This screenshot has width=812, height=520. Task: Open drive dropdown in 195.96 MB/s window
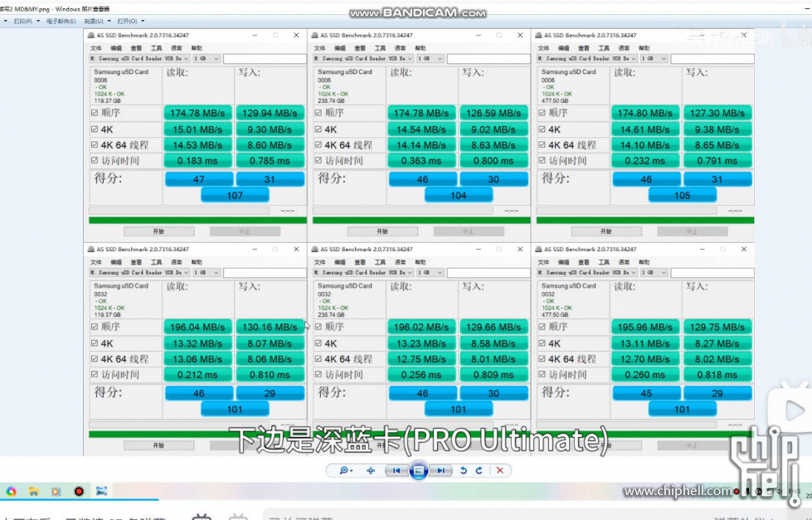pos(587,272)
